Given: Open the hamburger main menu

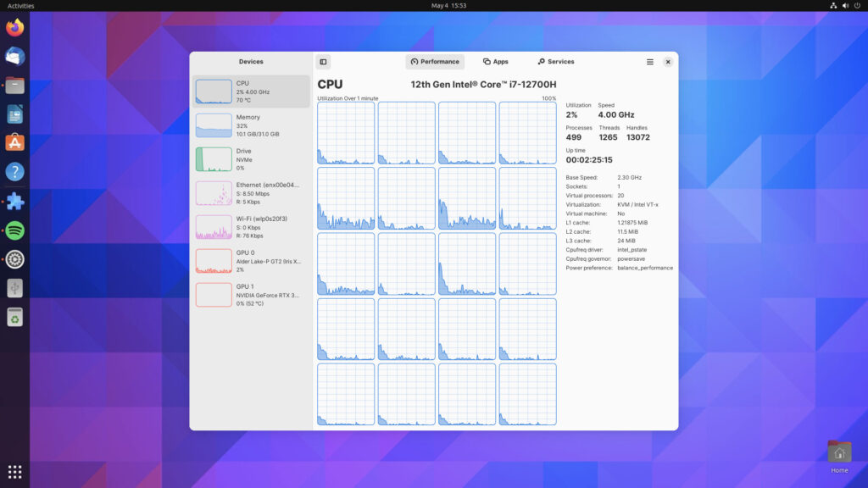Looking at the screenshot, I should 650,62.
